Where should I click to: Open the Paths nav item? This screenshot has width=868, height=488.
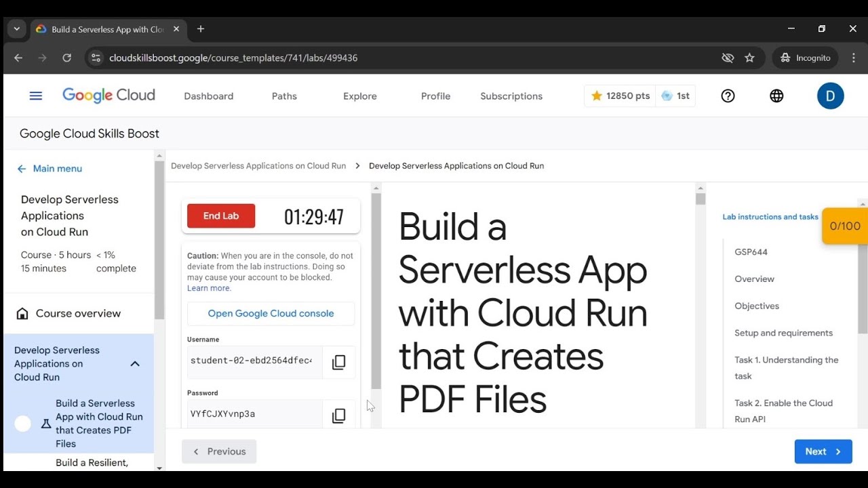pyautogui.click(x=284, y=96)
